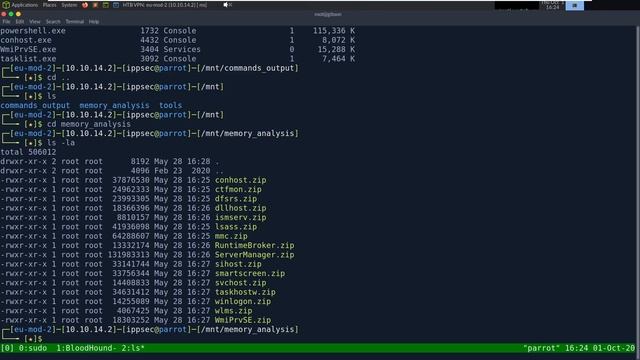The image size is (640, 360).
Task: Click the dllhost.zip file name
Action: [240, 208]
